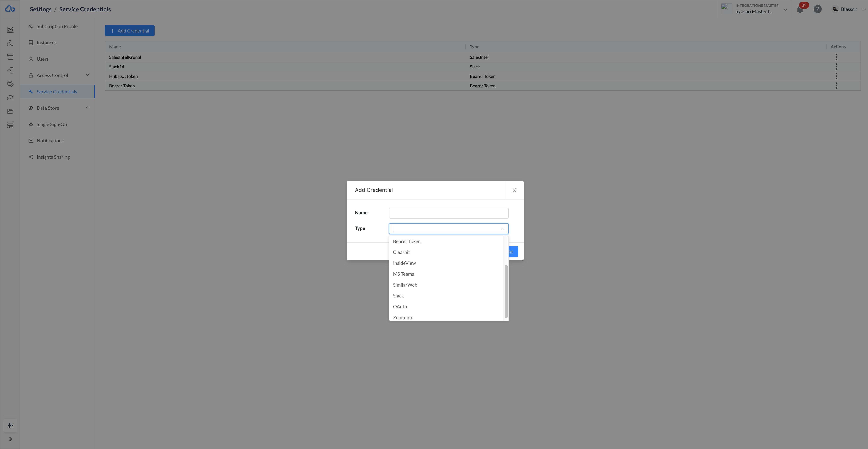Click Settings in the breadcrumb
The height and width of the screenshot is (449, 868).
[40, 9]
